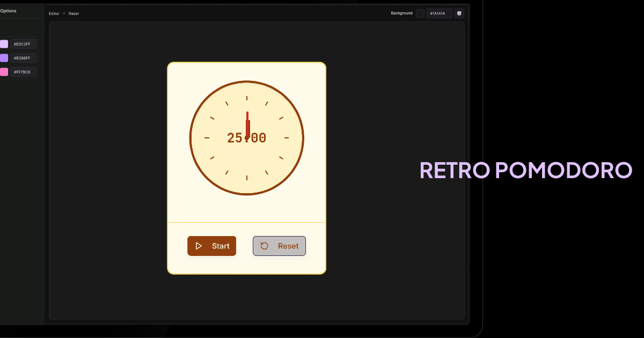Screen dimensions: 644x338
Task: Click the #1A1A1A background hex field
Action: point(439,13)
